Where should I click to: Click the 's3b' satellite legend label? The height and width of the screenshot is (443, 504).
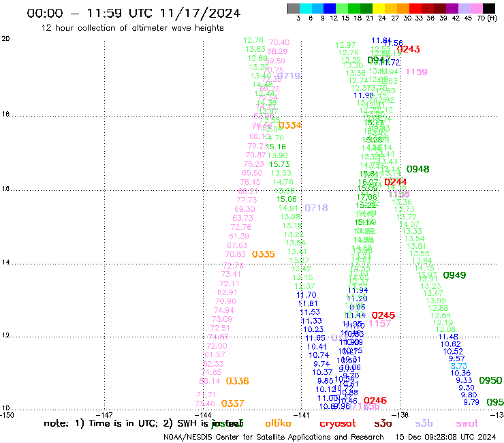tap(424, 423)
